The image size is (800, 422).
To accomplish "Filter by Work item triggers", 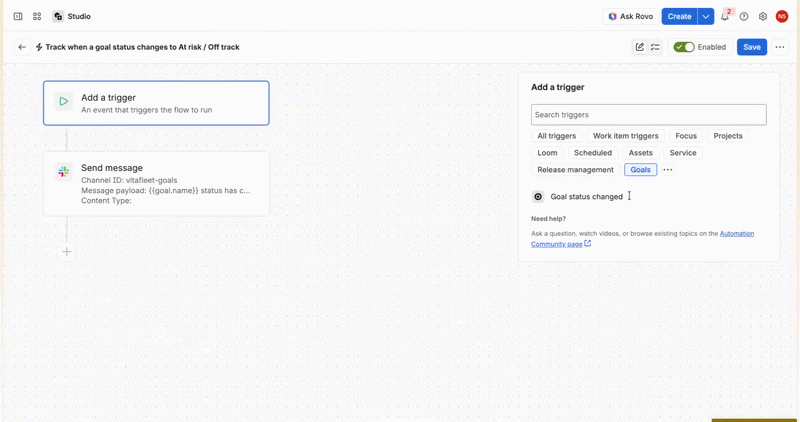I will click(626, 136).
